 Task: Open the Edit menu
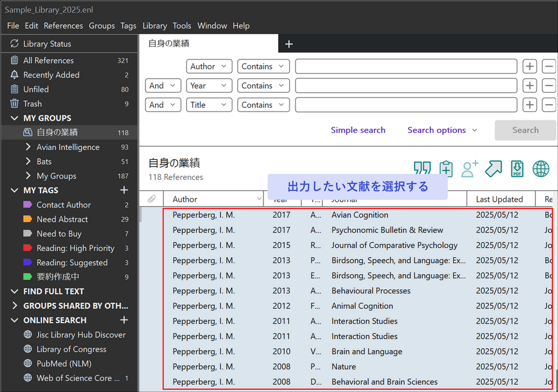[x=32, y=26]
